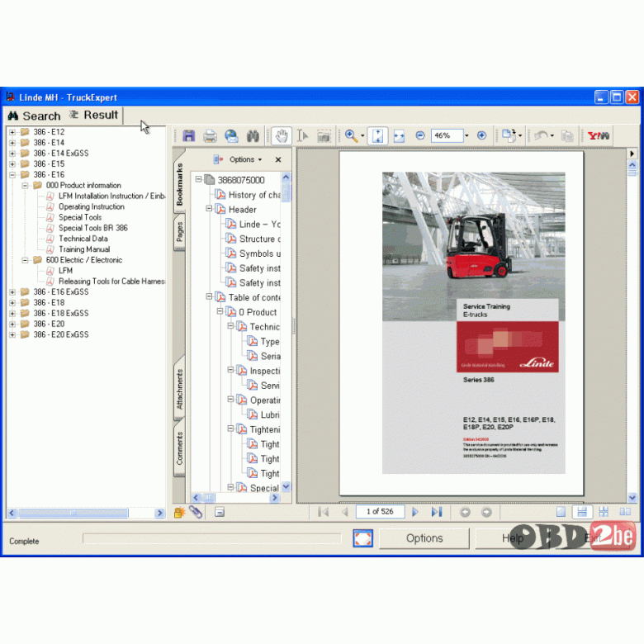Close the bookmarks panel
The height and width of the screenshot is (644, 644).
pyautogui.click(x=278, y=159)
